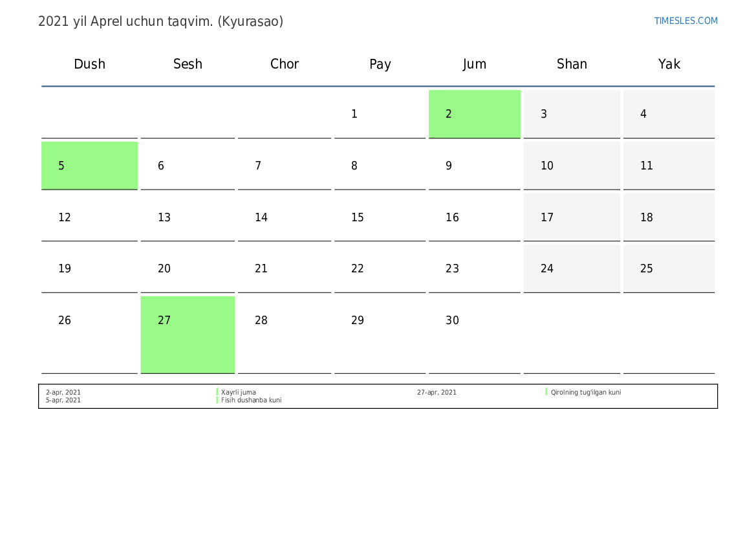The width and height of the screenshot is (756, 535).
Task: Click Sunday date 25
Action: click(x=669, y=268)
